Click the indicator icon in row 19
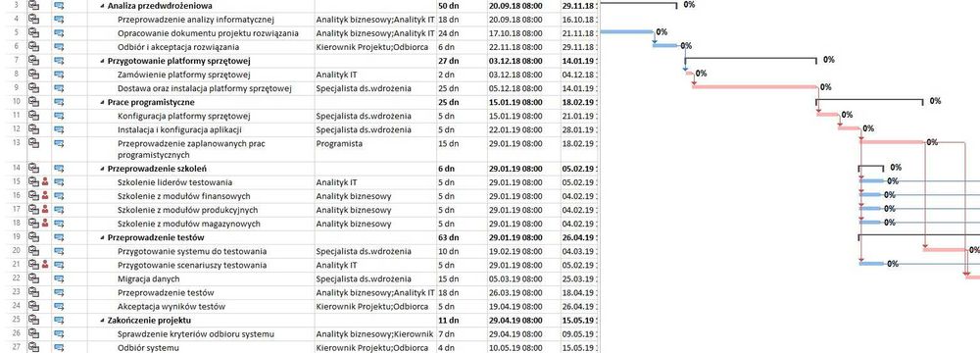The height and width of the screenshot is (353, 980). point(33,237)
